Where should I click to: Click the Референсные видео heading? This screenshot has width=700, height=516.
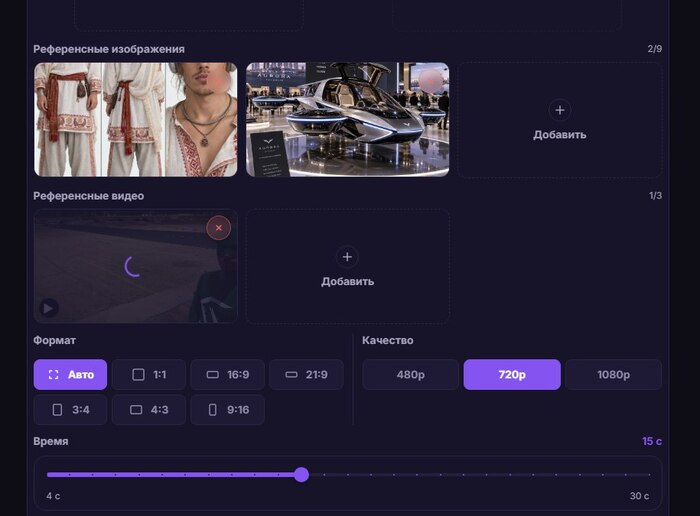pos(88,196)
